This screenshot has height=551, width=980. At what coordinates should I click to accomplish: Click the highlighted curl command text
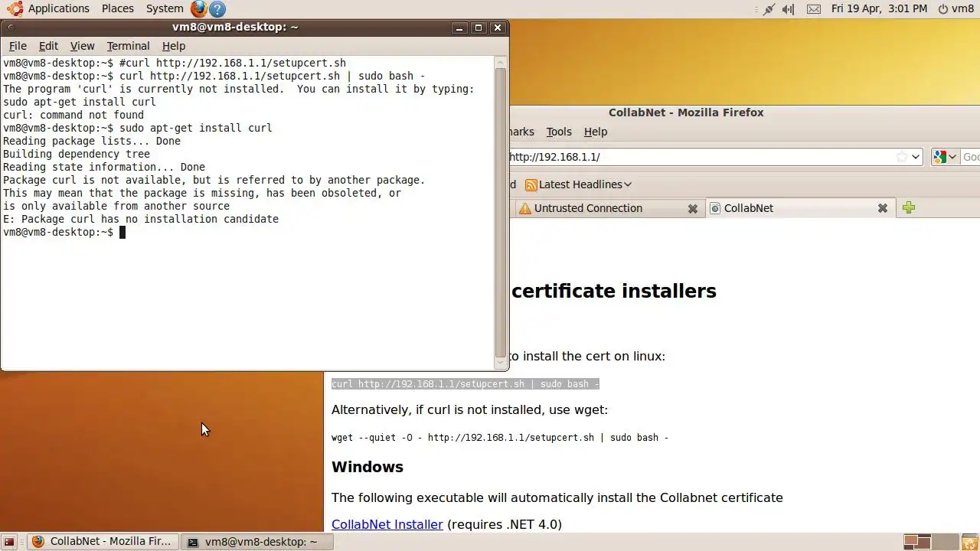coord(465,384)
